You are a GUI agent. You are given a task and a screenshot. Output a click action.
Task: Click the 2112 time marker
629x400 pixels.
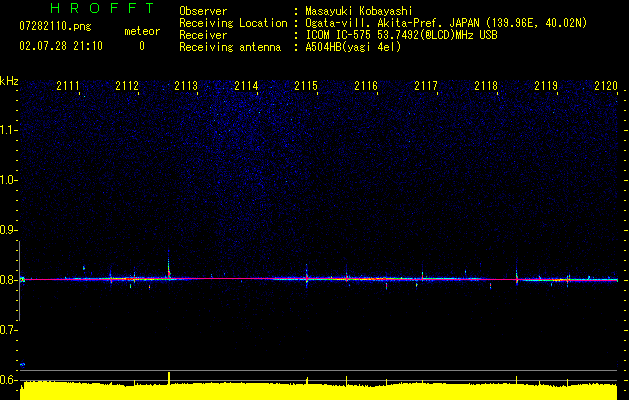pos(127,86)
